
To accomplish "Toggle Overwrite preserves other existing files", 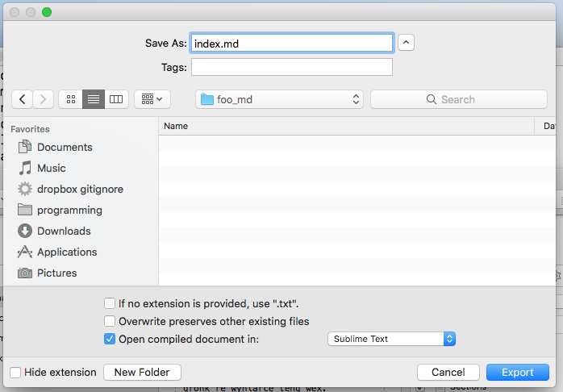I will pyautogui.click(x=110, y=321).
